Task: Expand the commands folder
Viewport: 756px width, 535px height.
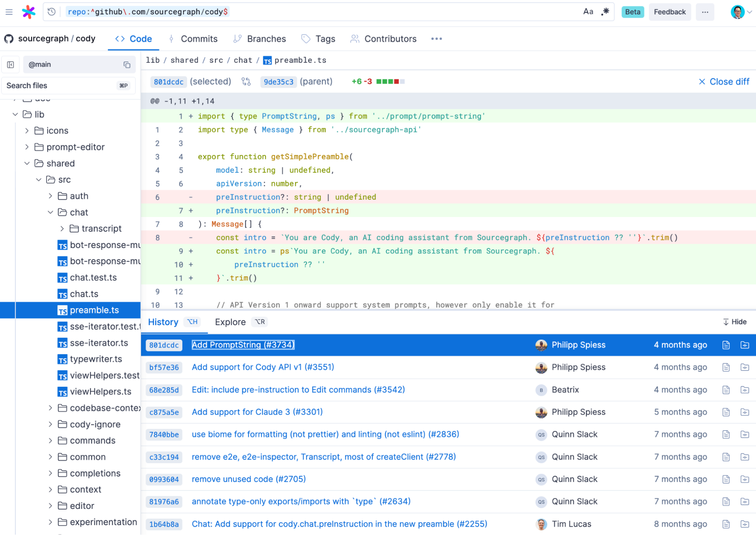Action: click(50, 440)
